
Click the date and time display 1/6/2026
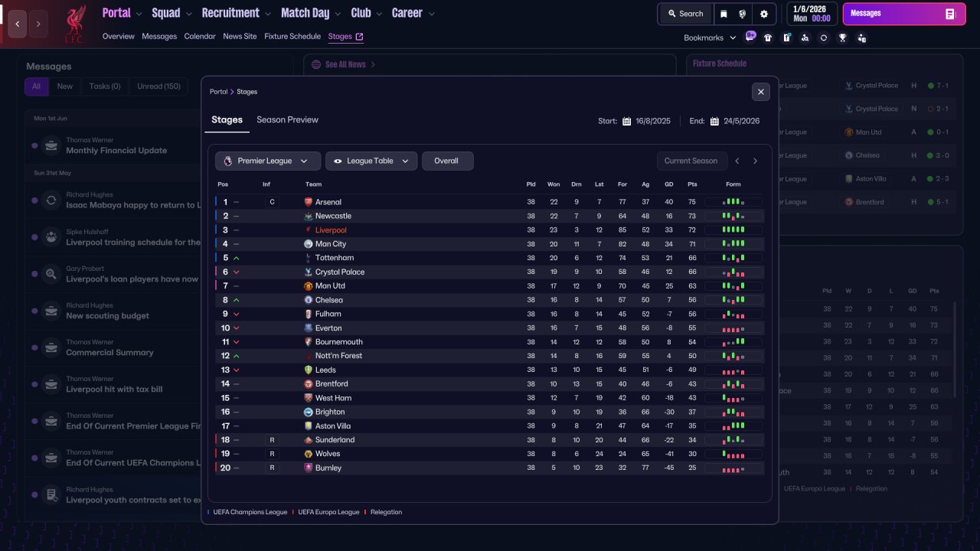coord(811,14)
